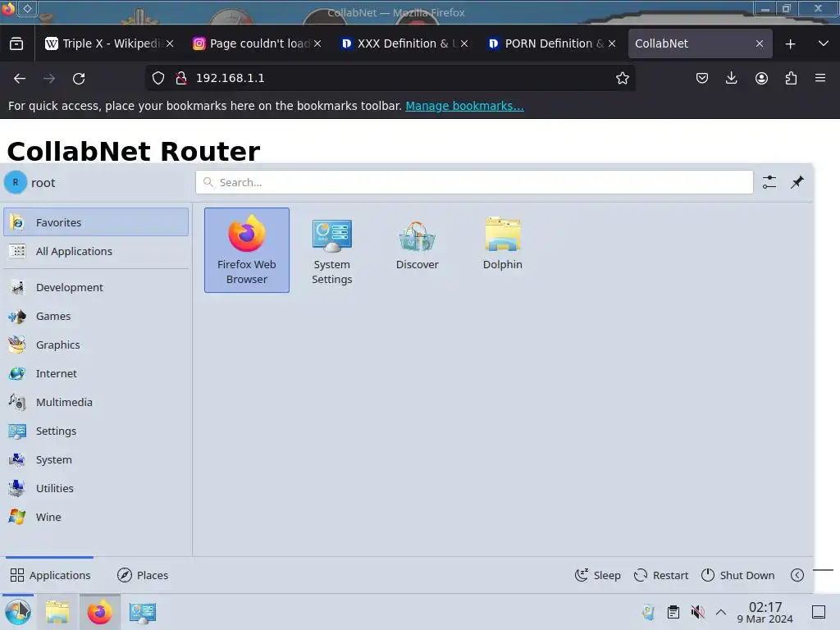Open the Firefox hamburger menu
840x630 pixels.
[820, 78]
